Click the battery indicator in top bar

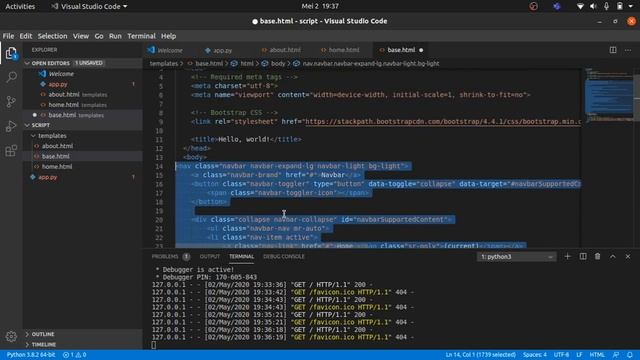(620, 6)
